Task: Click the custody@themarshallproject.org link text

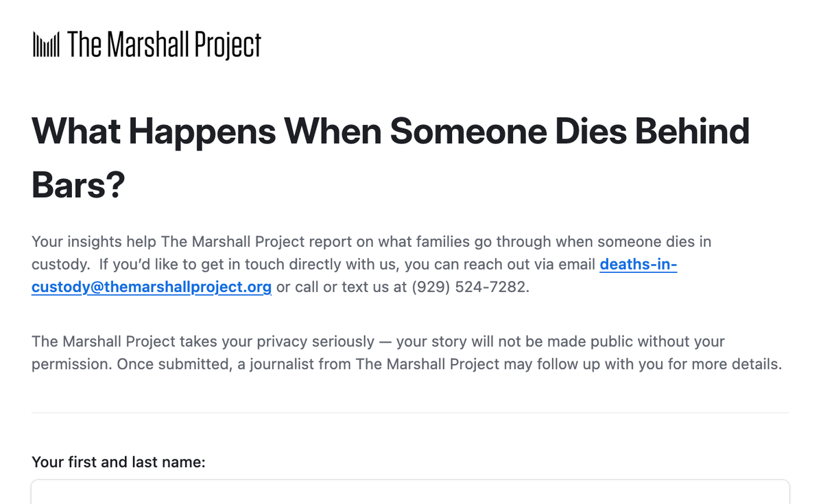Action: tap(152, 287)
